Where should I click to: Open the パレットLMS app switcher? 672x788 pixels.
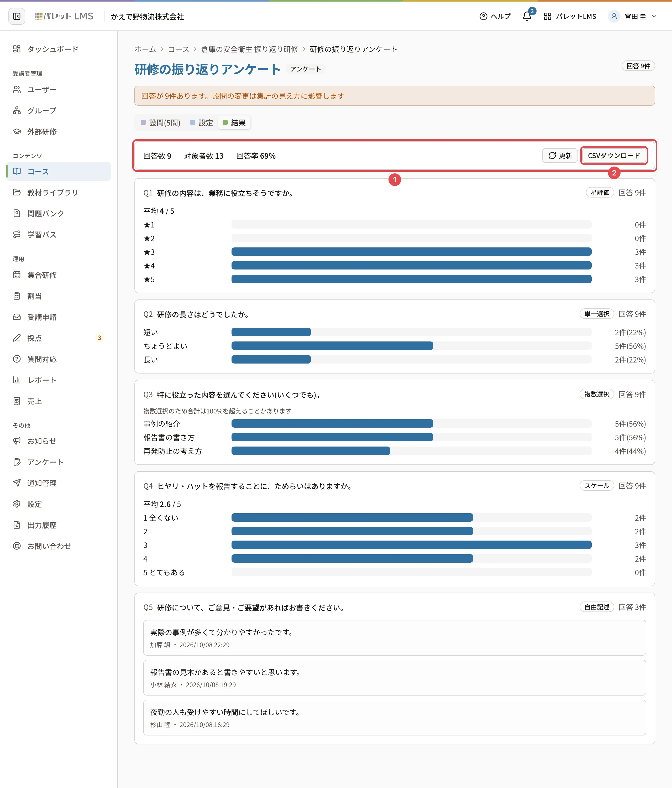570,16
